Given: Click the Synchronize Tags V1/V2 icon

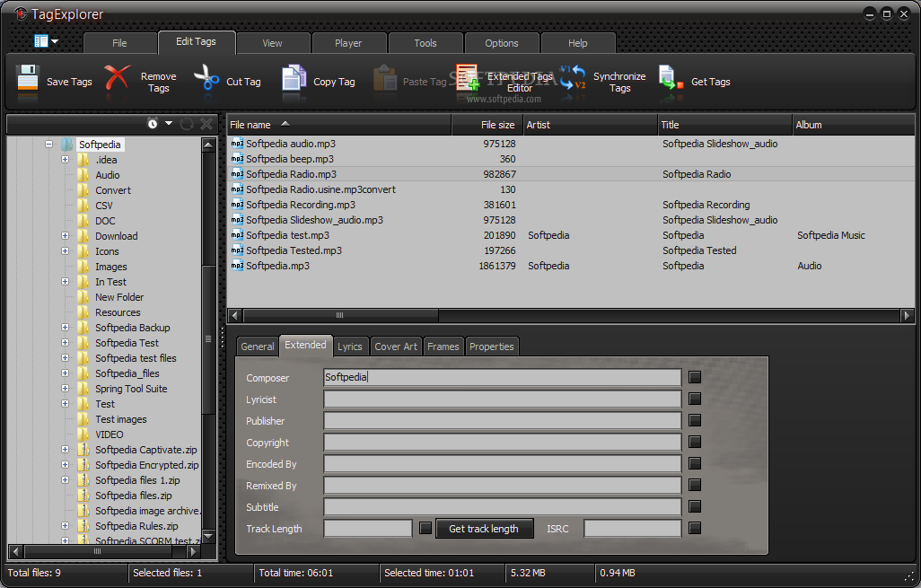Looking at the screenshot, I should pos(573,78).
